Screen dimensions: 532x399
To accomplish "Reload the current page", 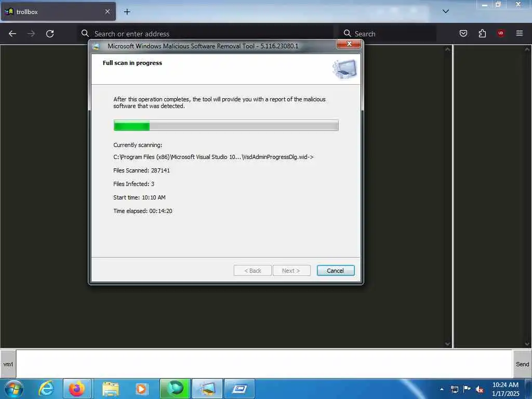I will (50, 34).
